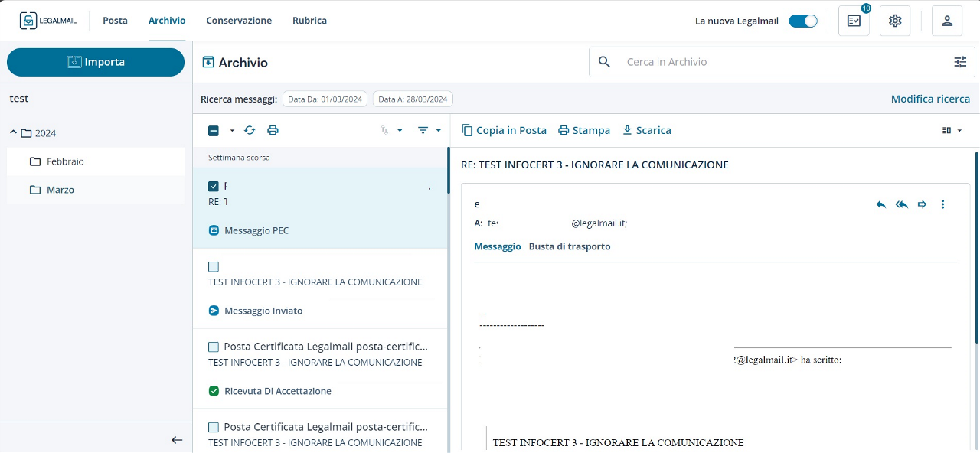This screenshot has width=980, height=453.
Task: Click the Cerca in Archivio search field
Action: 781,62
